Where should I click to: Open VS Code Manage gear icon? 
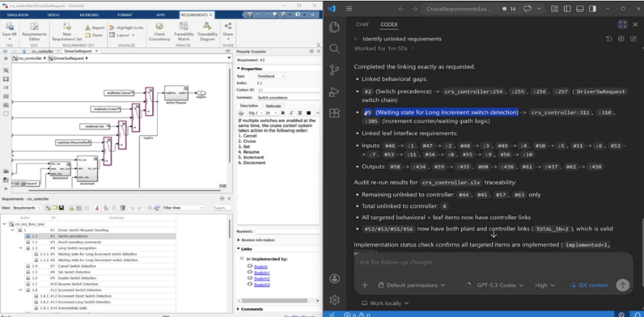(335, 300)
